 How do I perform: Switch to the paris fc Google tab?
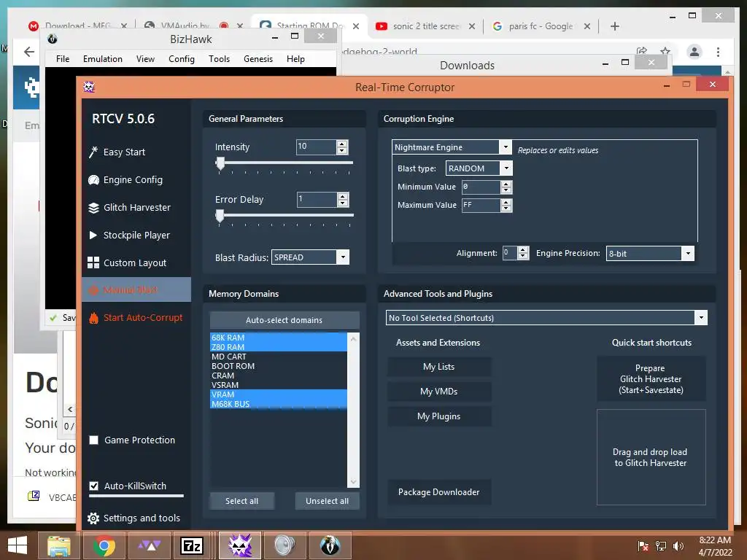541,26
